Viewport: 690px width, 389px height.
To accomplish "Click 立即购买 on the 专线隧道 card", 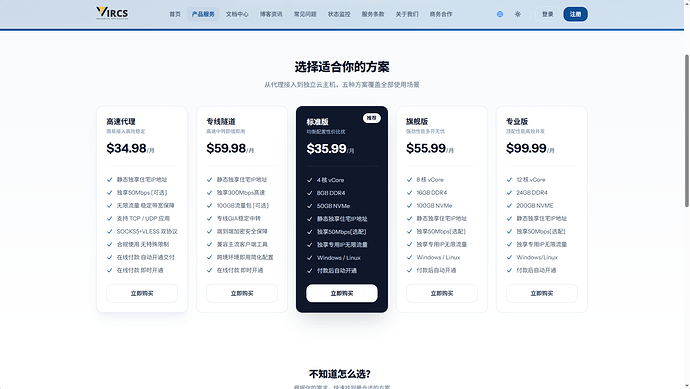I will click(x=242, y=293).
